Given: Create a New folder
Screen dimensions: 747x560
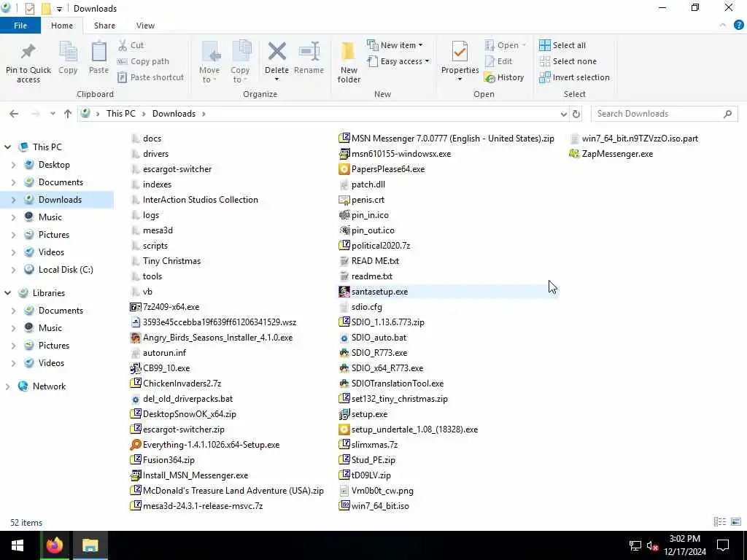Looking at the screenshot, I should click(349, 62).
